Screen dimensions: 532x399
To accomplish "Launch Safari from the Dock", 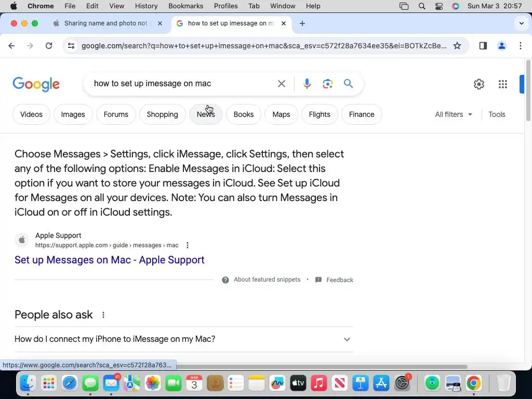I will point(70,383).
